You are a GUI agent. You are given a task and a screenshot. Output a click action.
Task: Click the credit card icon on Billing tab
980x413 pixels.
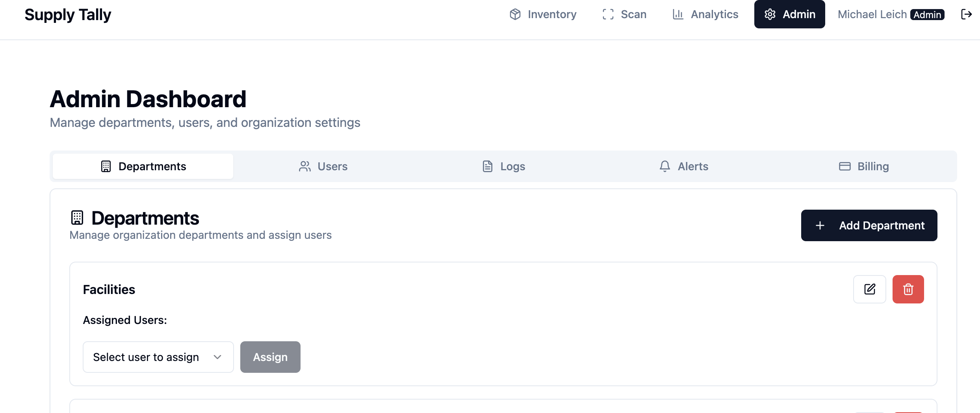[845, 166]
